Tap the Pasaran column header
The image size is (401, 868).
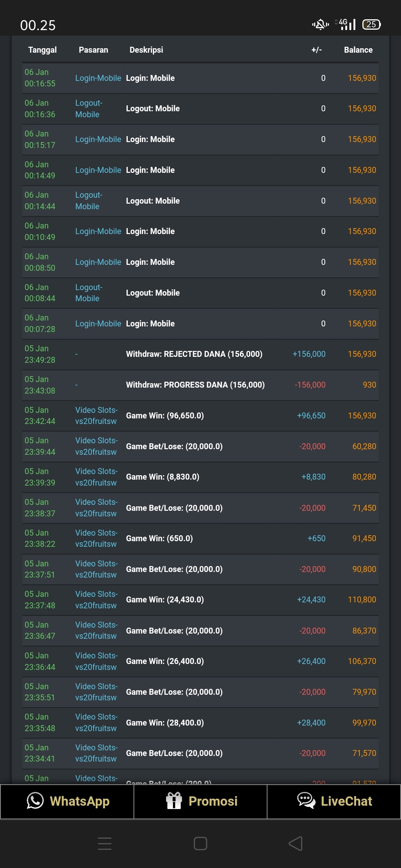pos(93,50)
